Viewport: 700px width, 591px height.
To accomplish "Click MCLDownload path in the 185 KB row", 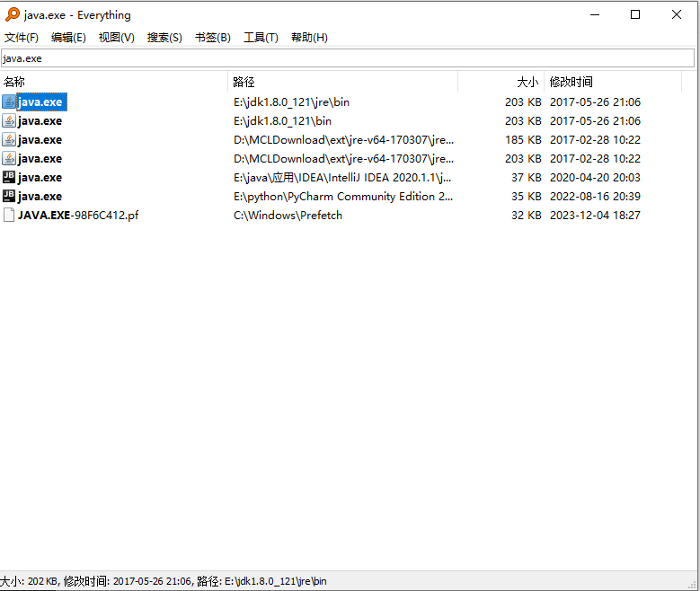I will (343, 140).
